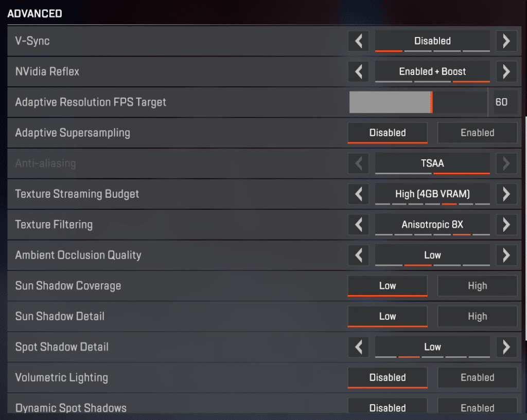Click the FPS target value field showing 60
The height and width of the screenshot is (420, 527).
coord(501,102)
